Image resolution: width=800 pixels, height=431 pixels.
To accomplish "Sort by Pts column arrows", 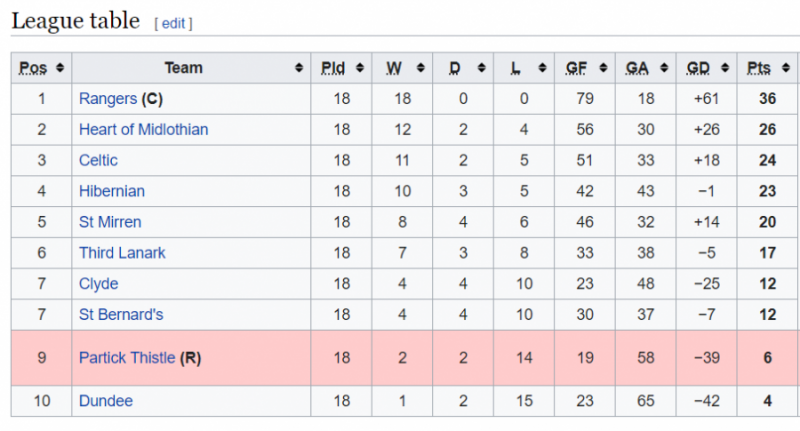I will (x=786, y=68).
